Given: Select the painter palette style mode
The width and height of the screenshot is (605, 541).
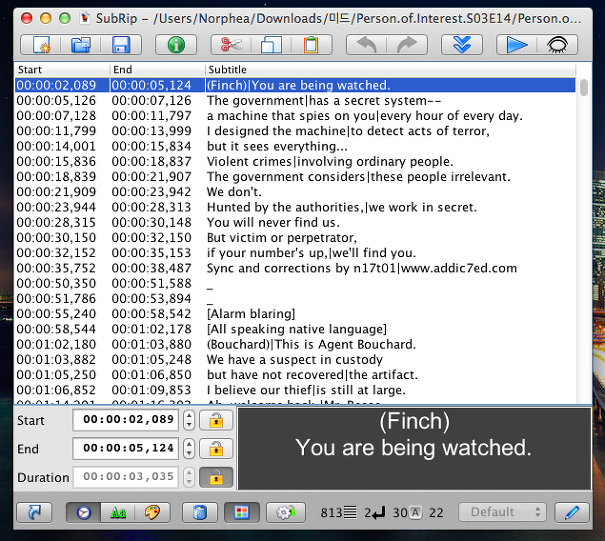Looking at the screenshot, I should pos(152,512).
